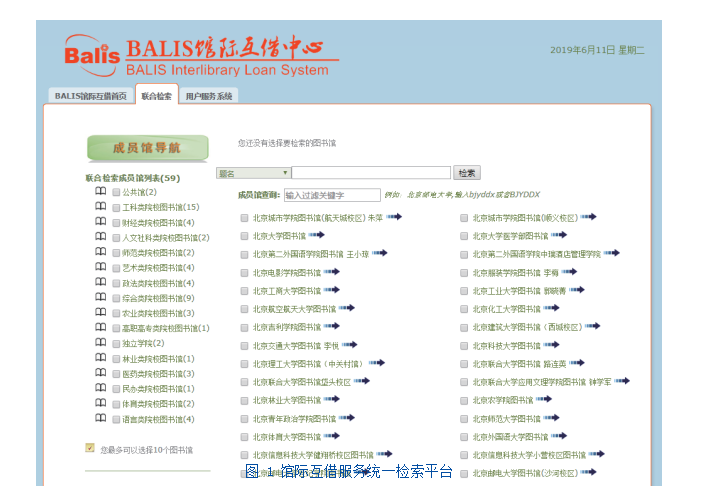Click the arrow icon after 北京吉利学院图书馆

click(x=332, y=326)
